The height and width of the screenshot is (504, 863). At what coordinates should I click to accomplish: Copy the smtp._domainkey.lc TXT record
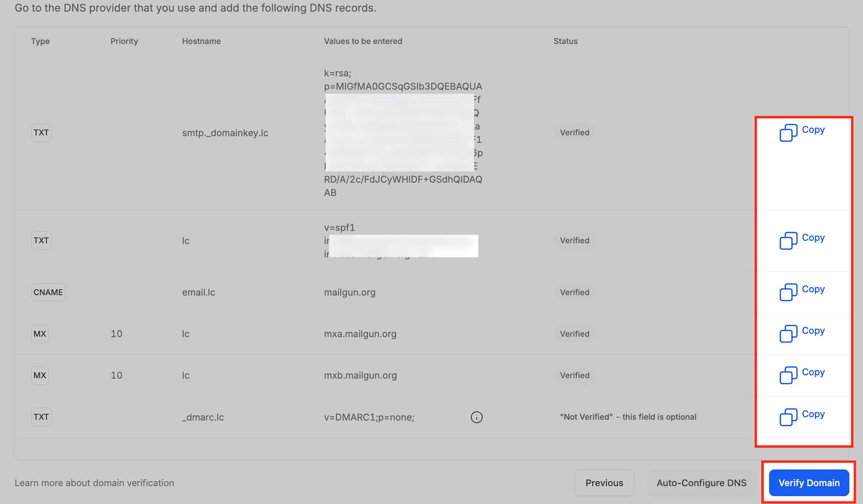click(x=802, y=132)
